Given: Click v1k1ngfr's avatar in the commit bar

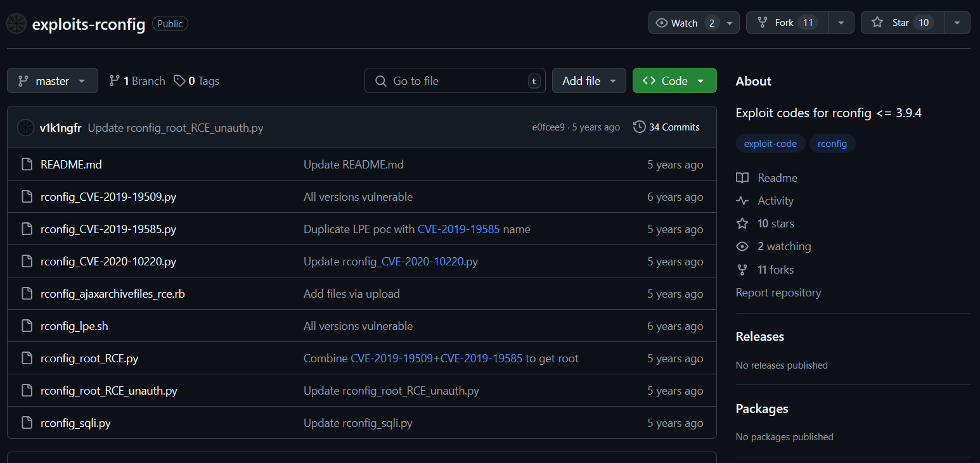Looking at the screenshot, I should point(25,127).
